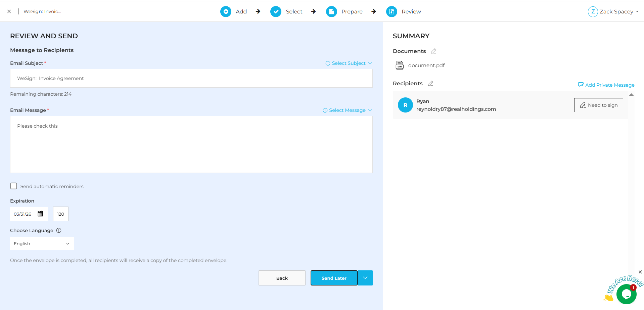Expand the Select Message dropdown

click(347, 110)
